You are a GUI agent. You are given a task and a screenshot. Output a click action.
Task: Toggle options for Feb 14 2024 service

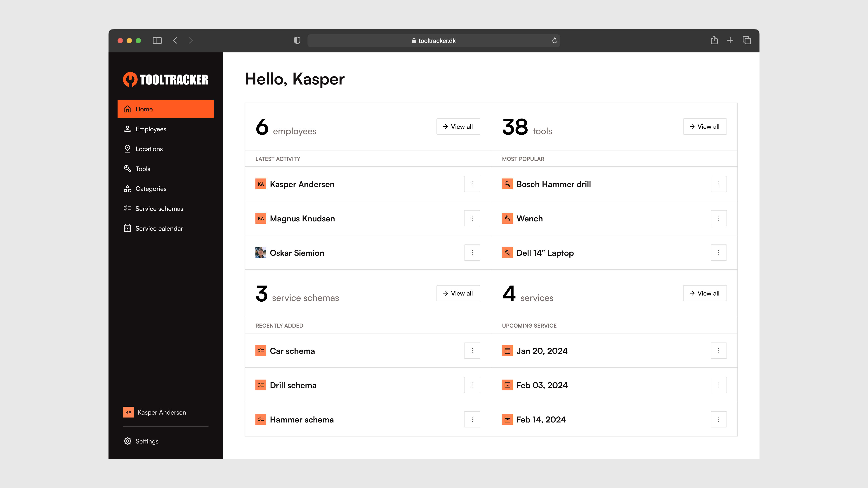click(719, 419)
